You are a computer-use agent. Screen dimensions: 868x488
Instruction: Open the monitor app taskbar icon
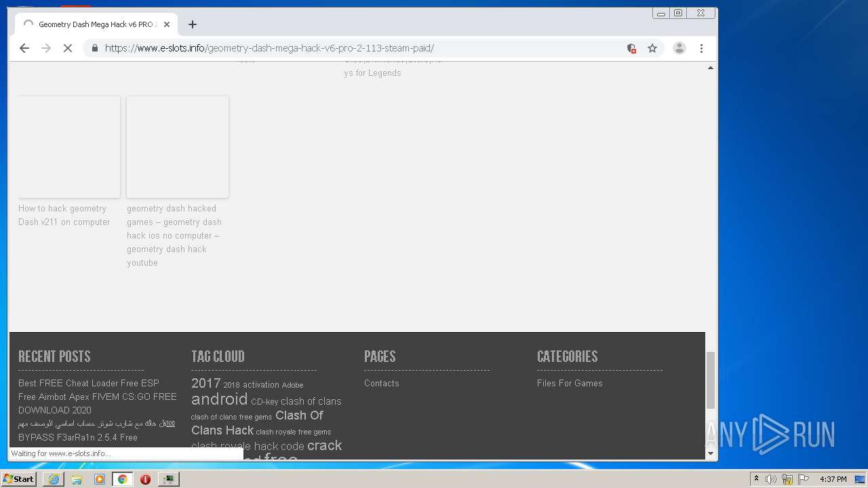[168, 479]
